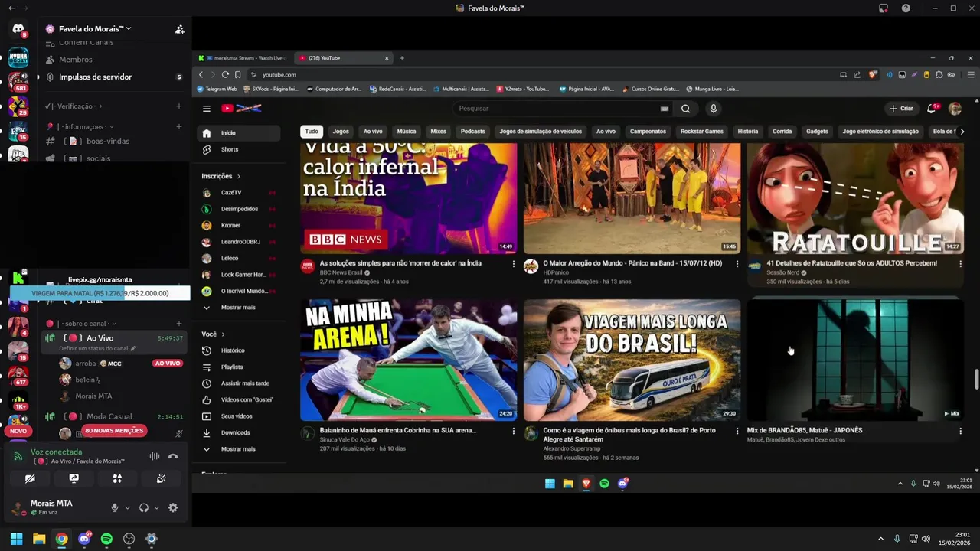Go back in the browser
This screenshot has height=551, width=980.
tap(201, 74)
